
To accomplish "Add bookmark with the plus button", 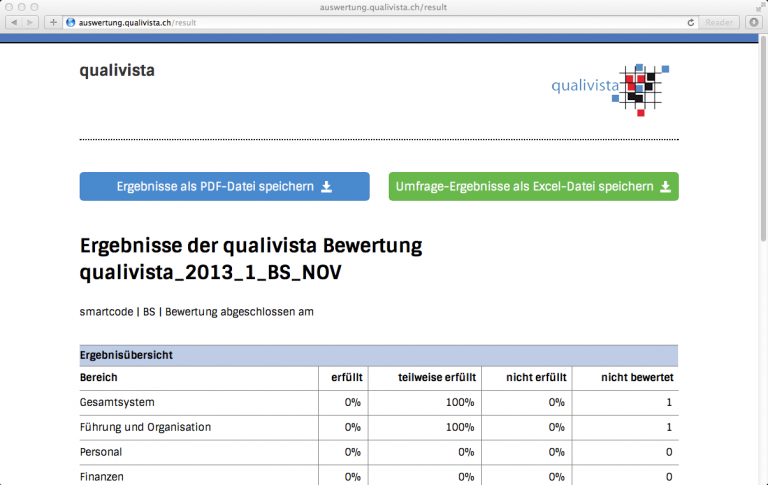I will tap(53, 23).
